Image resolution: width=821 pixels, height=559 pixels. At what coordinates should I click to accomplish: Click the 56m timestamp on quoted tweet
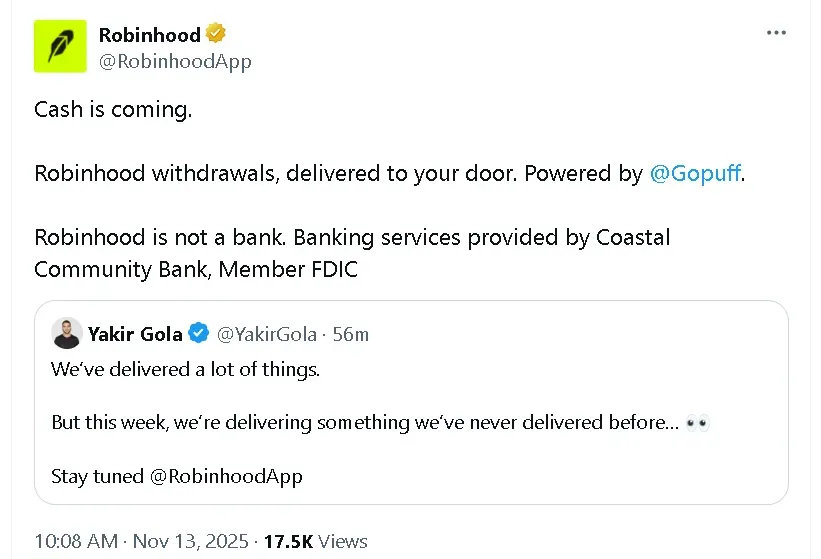coord(350,334)
